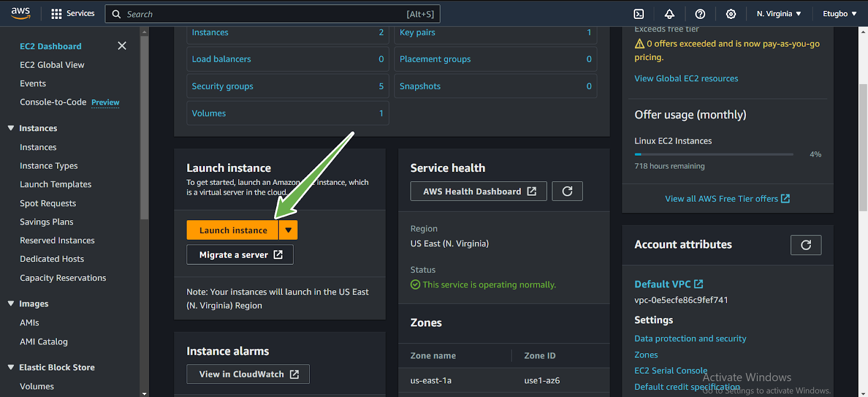Open the AWS Health Dashboard button
Viewport: 868px width, 397px height.
coord(478,191)
